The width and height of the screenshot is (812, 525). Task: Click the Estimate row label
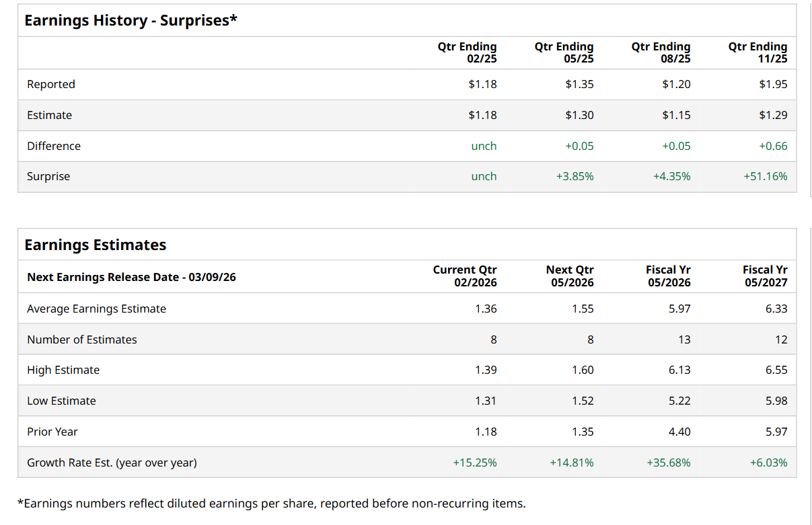49,116
